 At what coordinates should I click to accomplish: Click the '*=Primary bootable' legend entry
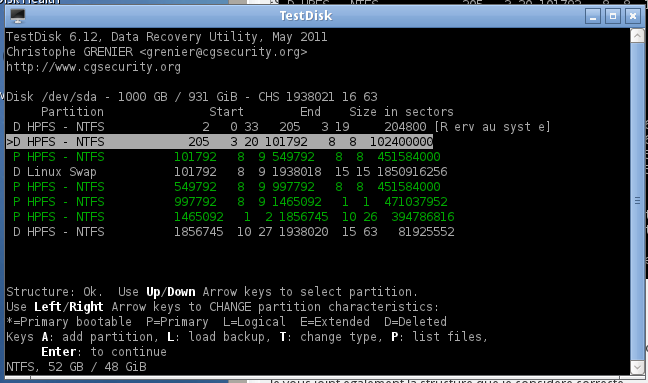[x=69, y=322]
